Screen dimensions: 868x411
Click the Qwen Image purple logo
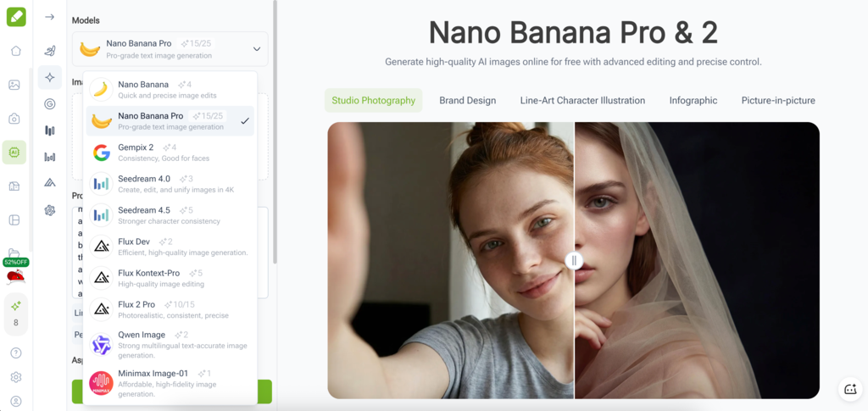pos(102,345)
